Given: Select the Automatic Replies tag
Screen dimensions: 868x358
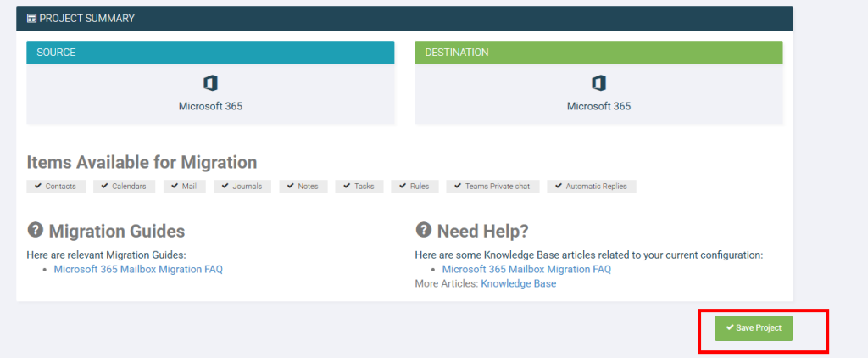Looking at the screenshot, I should (592, 186).
